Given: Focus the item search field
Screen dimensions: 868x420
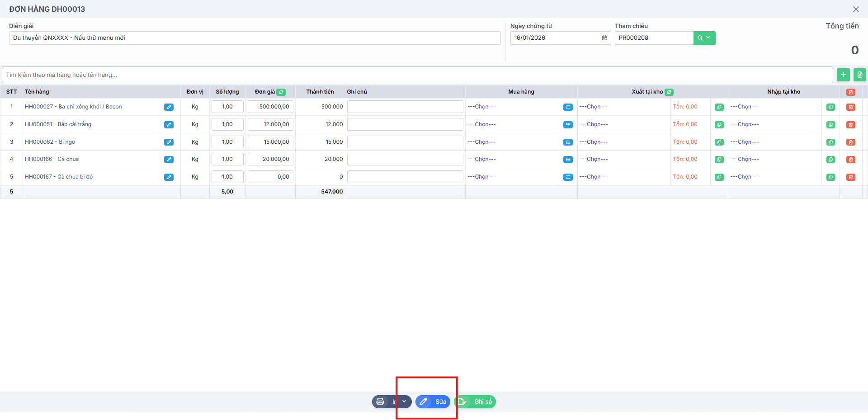Looking at the screenshot, I should point(417,75).
